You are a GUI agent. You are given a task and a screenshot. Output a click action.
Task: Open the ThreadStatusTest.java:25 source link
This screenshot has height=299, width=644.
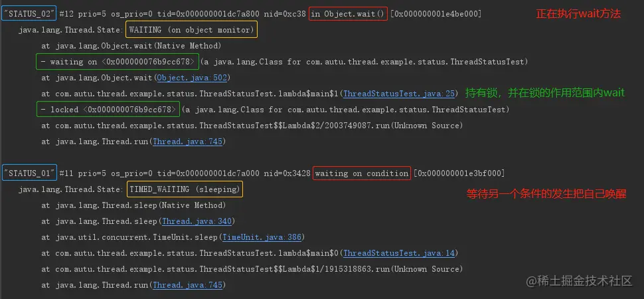pyautogui.click(x=399, y=94)
